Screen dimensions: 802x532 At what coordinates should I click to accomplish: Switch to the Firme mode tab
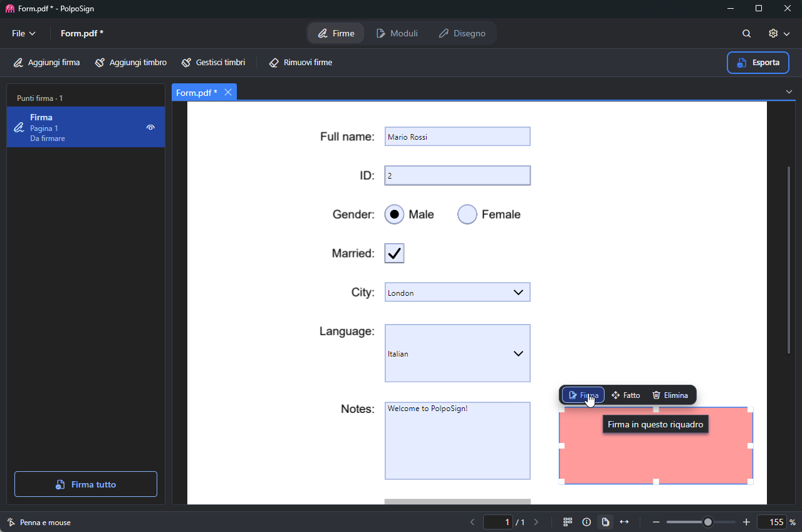[336, 34]
